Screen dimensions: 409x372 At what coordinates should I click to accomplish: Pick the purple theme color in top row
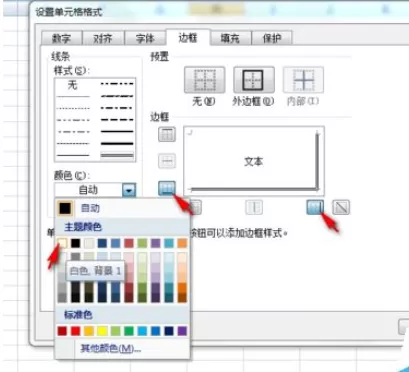pyautogui.click(x=156, y=243)
